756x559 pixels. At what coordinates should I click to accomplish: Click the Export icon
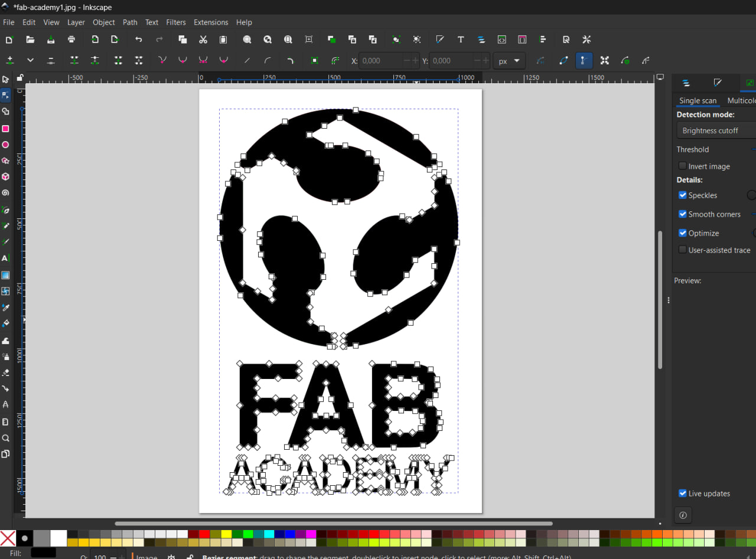tap(115, 40)
